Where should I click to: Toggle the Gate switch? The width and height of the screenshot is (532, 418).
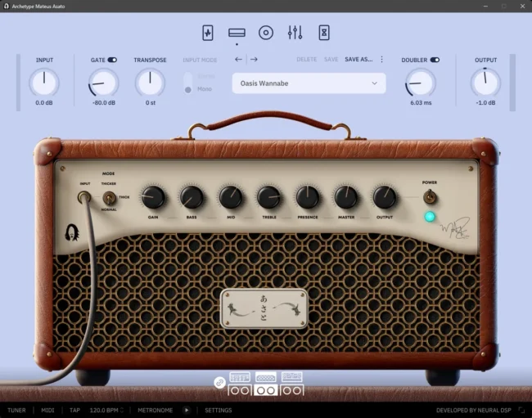(x=112, y=60)
